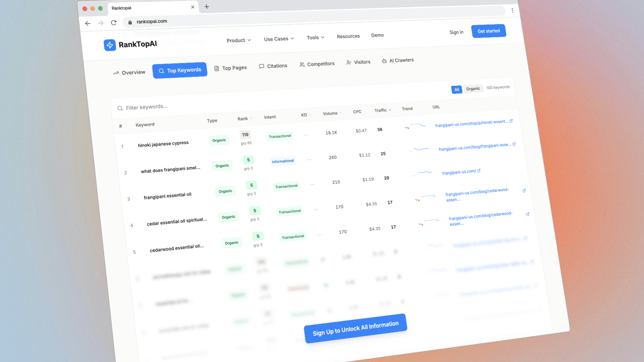Open the AI Crawlers tab
The width and height of the screenshot is (644, 362).
point(397,60)
